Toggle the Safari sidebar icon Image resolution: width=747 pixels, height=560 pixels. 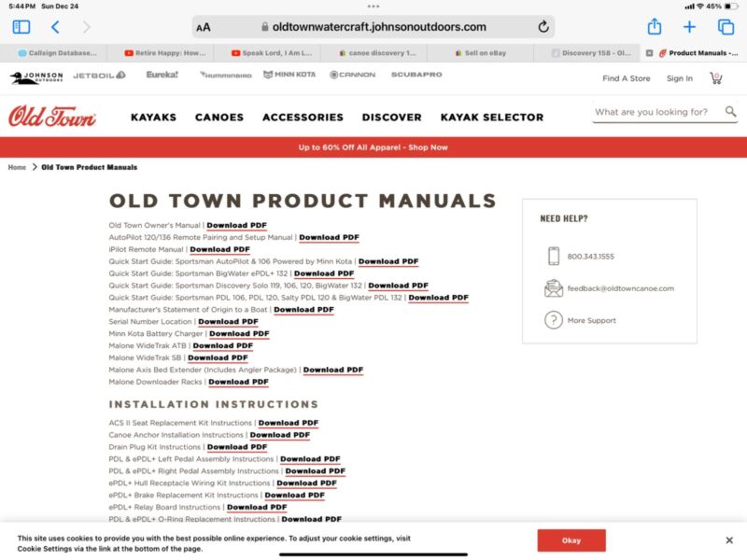pyautogui.click(x=21, y=27)
